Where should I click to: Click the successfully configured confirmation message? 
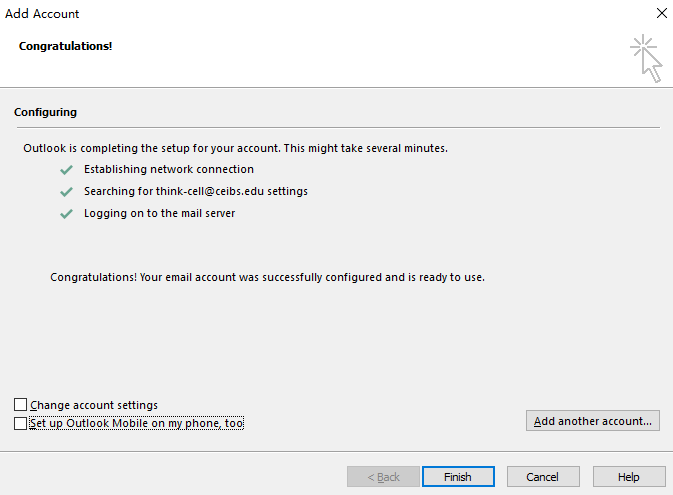pyautogui.click(x=267, y=277)
